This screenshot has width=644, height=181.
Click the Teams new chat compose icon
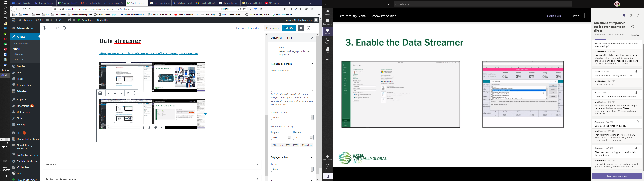pyautogui.click(x=389, y=4)
